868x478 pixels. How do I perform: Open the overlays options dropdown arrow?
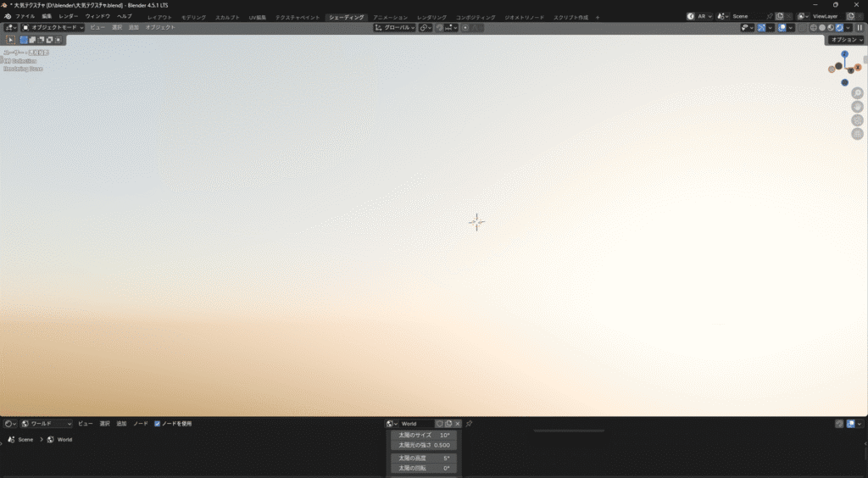791,28
